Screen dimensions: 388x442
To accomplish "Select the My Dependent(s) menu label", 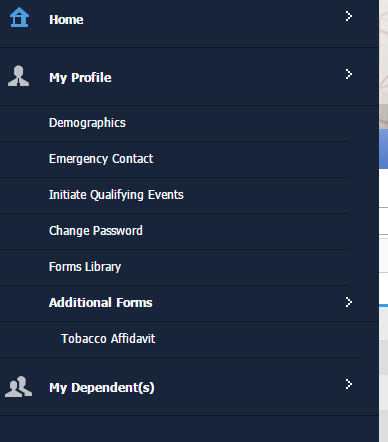I will 102,388.
